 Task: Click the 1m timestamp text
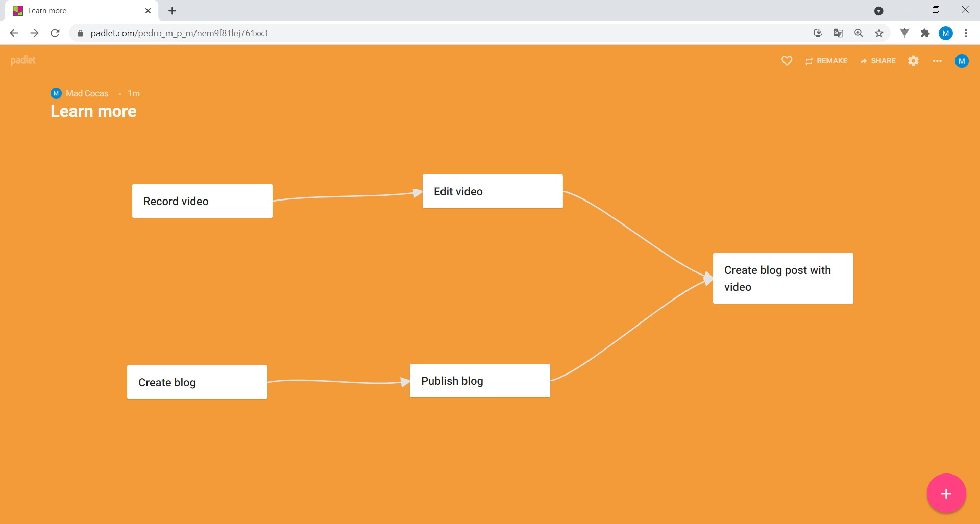[x=134, y=93]
